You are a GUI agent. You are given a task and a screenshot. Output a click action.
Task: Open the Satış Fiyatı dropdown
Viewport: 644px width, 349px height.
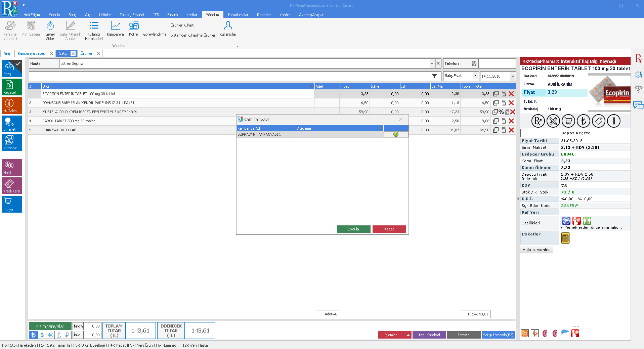point(475,76)
